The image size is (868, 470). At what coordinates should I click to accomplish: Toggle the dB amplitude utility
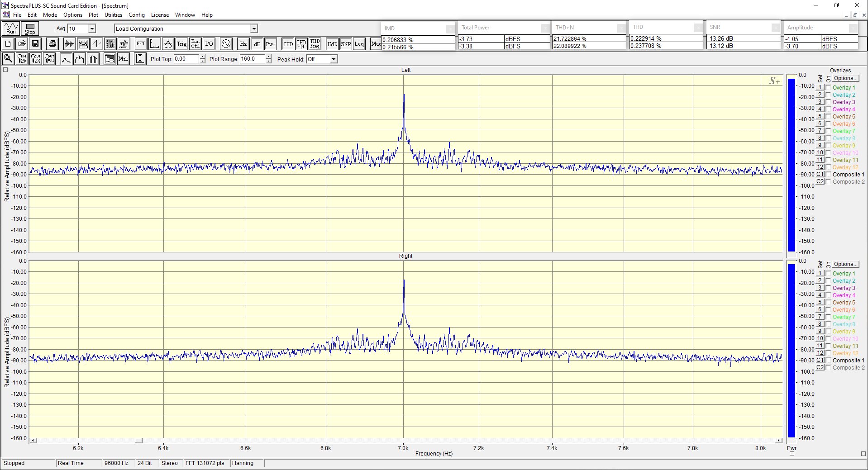tap(257, 44)
